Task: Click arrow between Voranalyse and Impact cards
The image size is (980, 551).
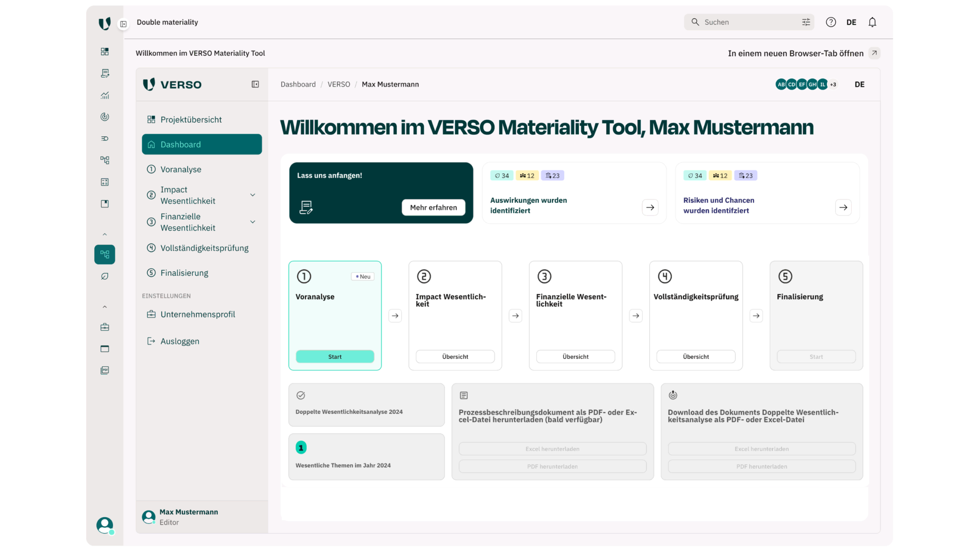Action: click(x=395, y=316)
